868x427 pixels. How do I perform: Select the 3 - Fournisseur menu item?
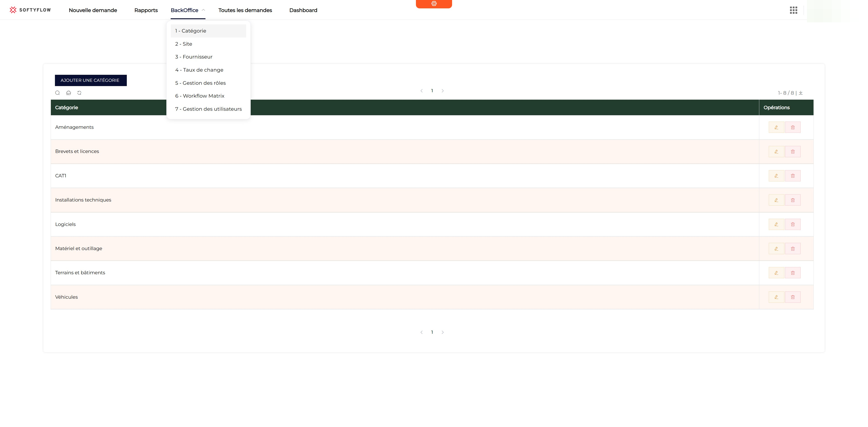[x=194, y=57]
